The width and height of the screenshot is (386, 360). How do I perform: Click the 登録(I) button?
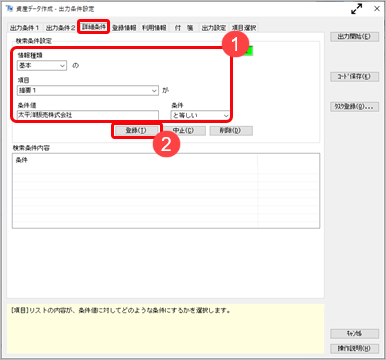click(x=136, y=130)
